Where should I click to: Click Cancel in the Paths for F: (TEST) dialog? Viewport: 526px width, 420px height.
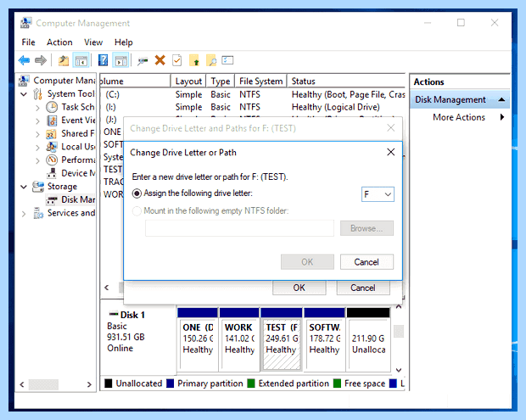click(363, 288)
